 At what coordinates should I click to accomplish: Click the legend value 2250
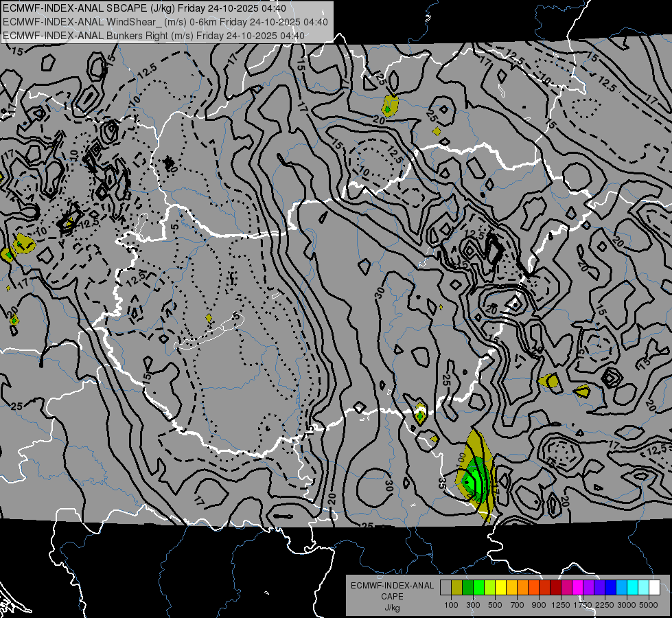point(605,605)
